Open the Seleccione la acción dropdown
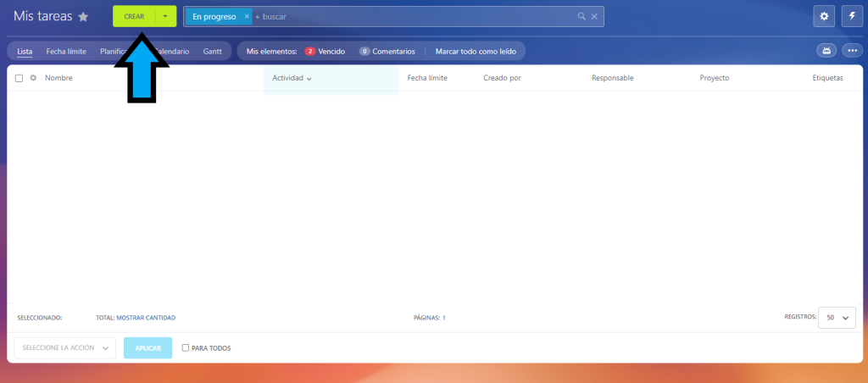868x383 pixels. click(x=64, y=347)
